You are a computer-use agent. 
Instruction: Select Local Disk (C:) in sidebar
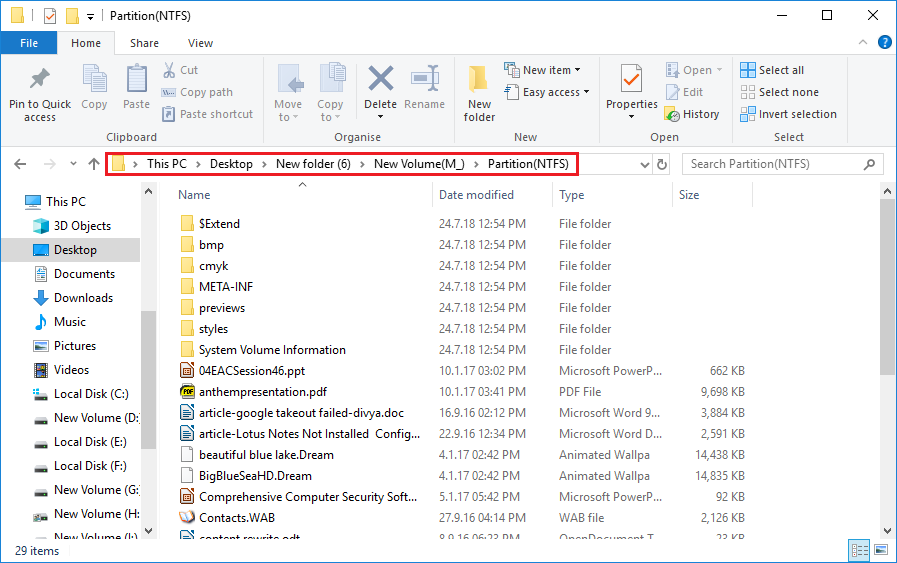[x=91, y=394]
